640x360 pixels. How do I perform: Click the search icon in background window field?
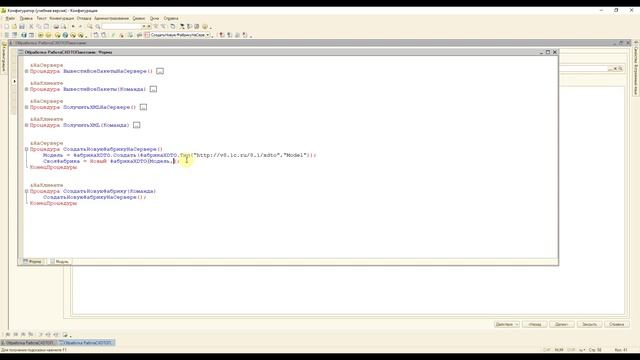click(620, 69)
